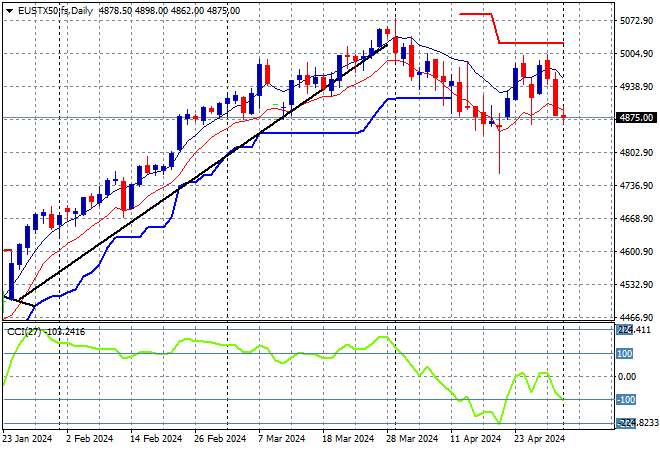Click the 11 Apr 2024 date label

(x=476, y=439)
